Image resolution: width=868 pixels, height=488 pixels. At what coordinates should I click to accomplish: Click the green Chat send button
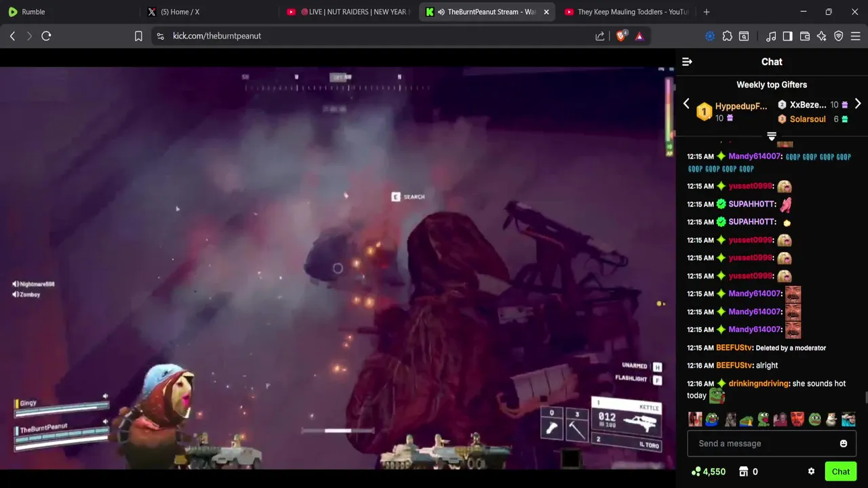(841, 472)
